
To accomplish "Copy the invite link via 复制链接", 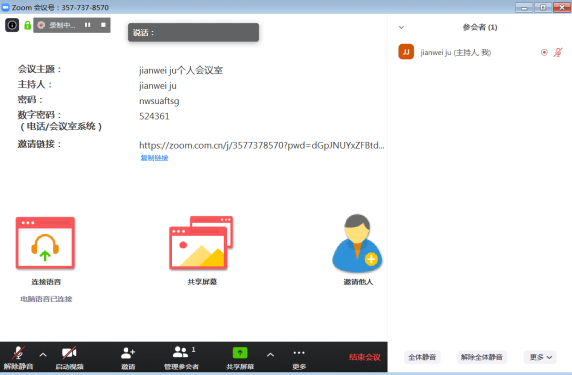I will [154, 158].
